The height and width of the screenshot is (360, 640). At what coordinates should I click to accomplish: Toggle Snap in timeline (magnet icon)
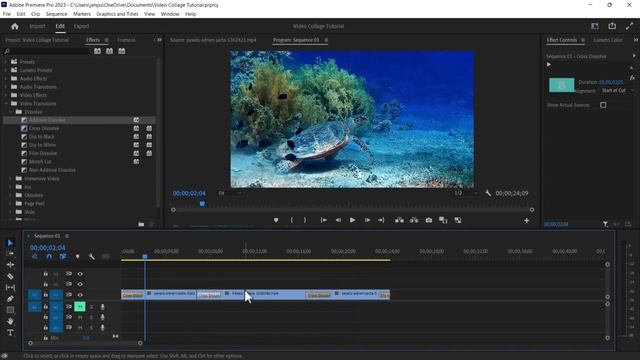49,256
